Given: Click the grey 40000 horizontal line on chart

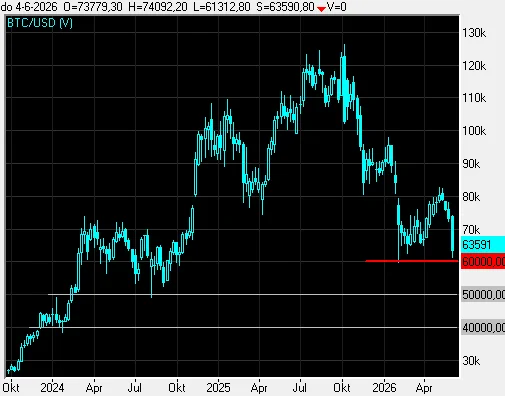Looking at the screenshot, I should (243, 327).
